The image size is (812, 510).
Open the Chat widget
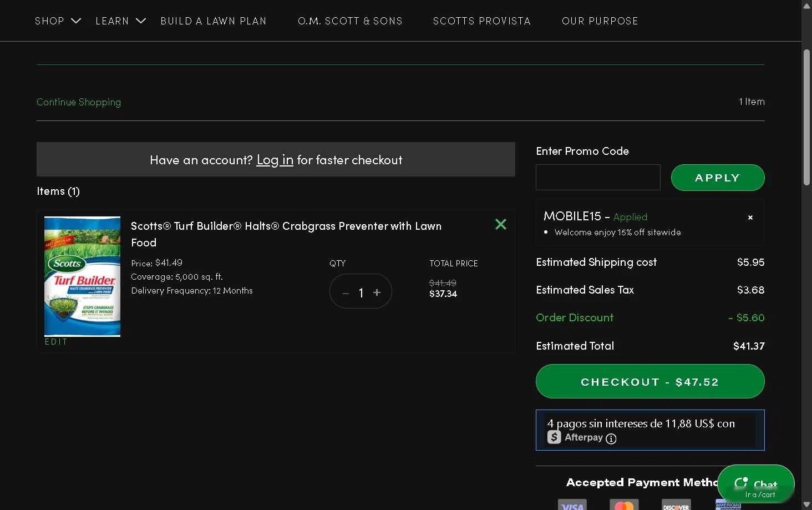755,484
